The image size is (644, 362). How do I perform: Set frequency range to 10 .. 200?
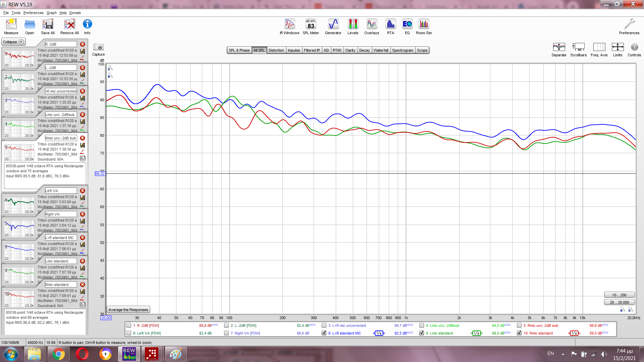coord(619,295)
